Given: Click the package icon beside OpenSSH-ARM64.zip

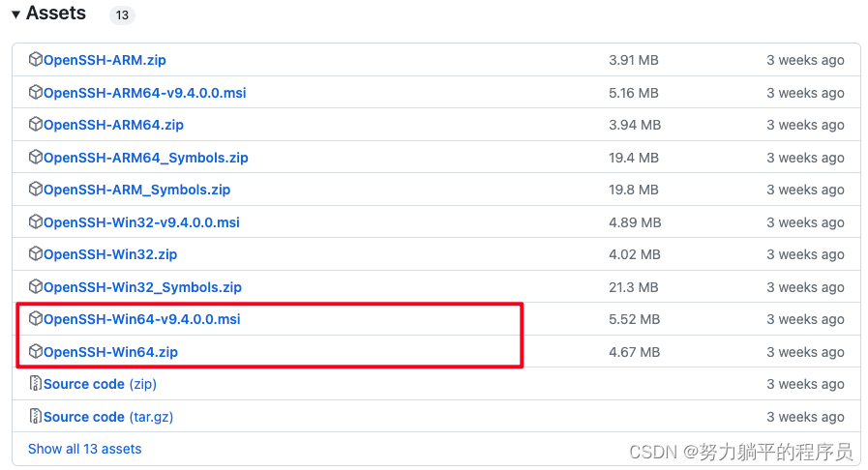Looking at the screenshot, I should coord(36,124).
